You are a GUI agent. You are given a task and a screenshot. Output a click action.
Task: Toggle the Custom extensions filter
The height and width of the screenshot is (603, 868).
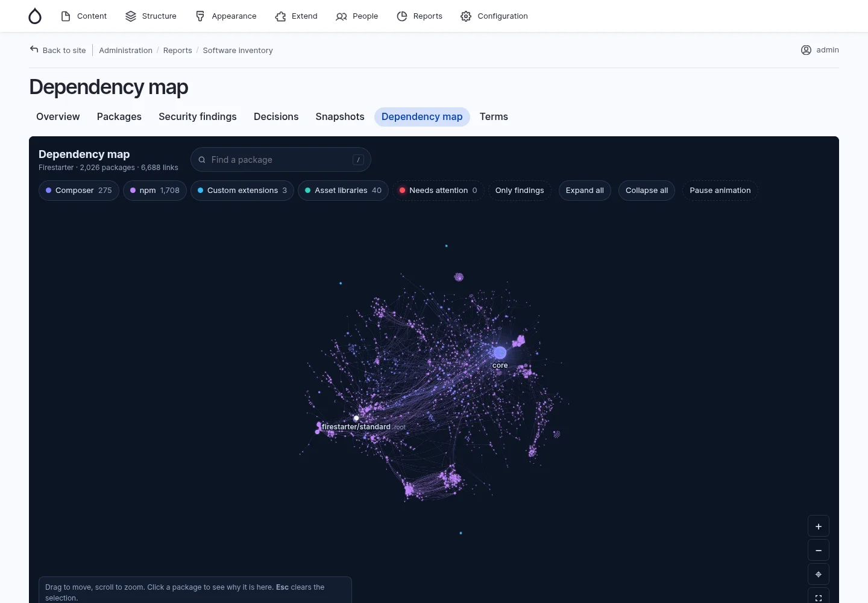click(x=242, y=191)
